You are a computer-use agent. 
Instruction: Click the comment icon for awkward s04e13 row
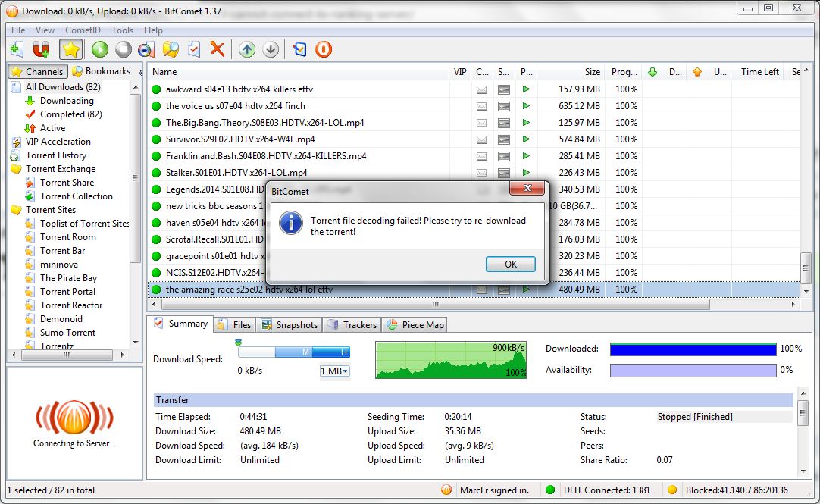point(482,89)
